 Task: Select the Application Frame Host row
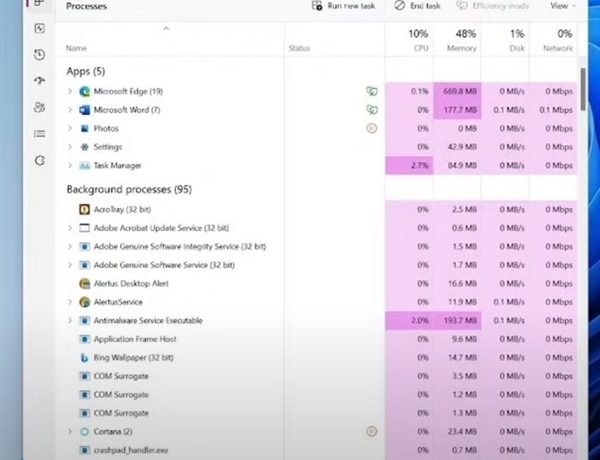(x=316, y=339)
